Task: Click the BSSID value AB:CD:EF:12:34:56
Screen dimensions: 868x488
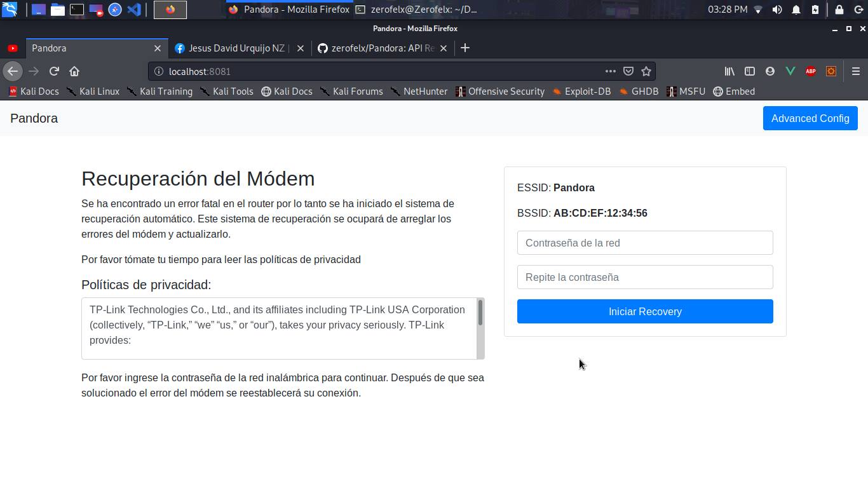Action: 600,213
